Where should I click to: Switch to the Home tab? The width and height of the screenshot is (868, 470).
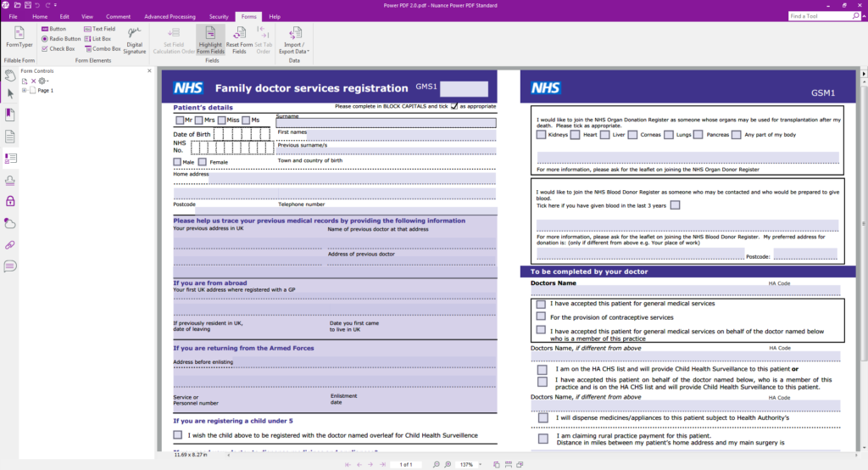40,17
